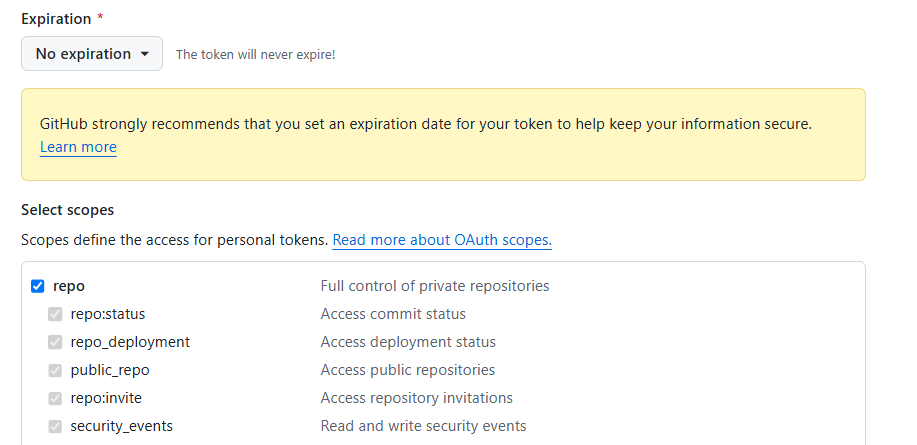Screen dimensions: 917x445
Task: Click the public_repo label text
Action: [x=110, y=370]
